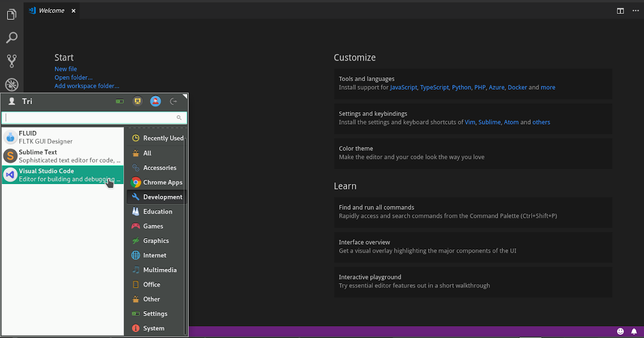This screenshot has width=644, height=338.
Task: Click the Open folder link
Action: click(73, 77)
